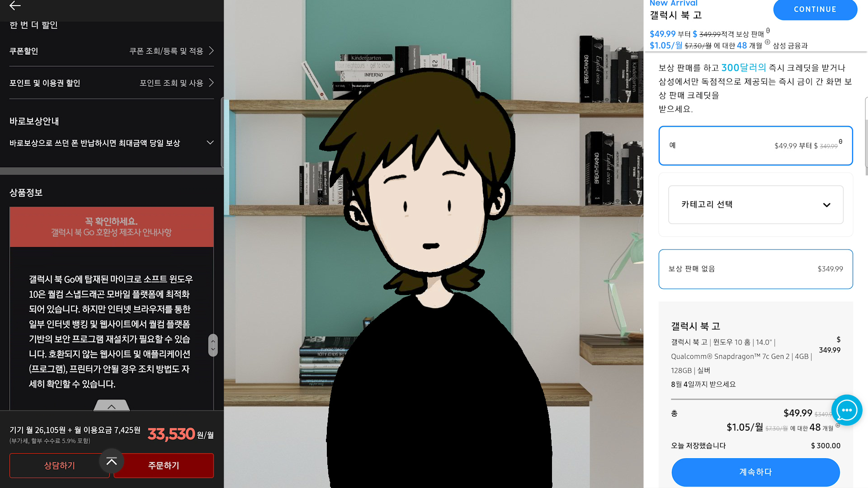This screenshot has width=868, height=488.
Task: Click the right page scrollbar
Action: coord(866,136)
